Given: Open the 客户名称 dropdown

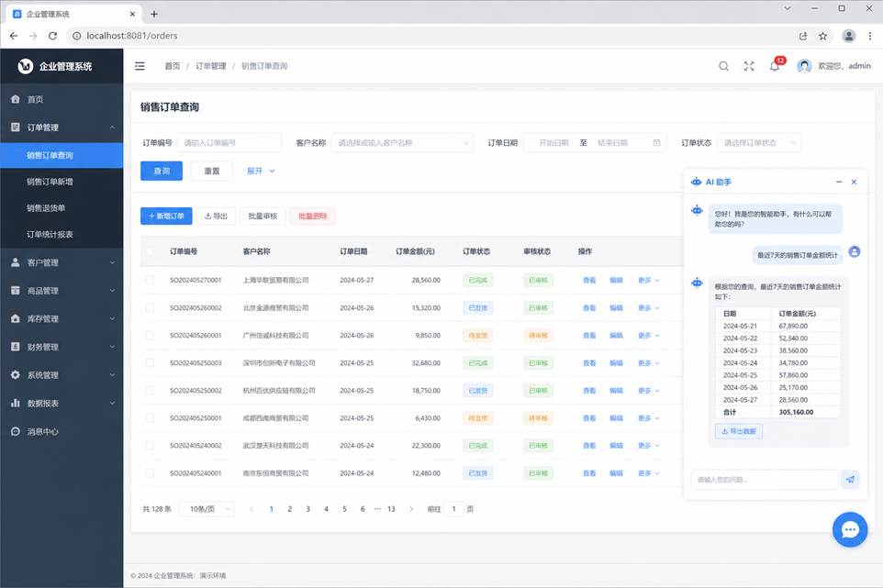Looking at the screenshot, I should [402, 143].
